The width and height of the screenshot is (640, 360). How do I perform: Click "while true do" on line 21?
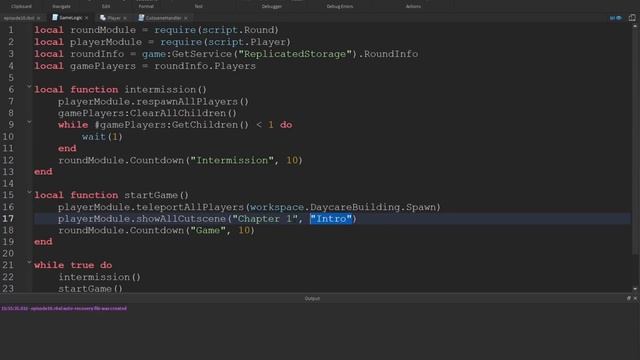coord(73,265)
